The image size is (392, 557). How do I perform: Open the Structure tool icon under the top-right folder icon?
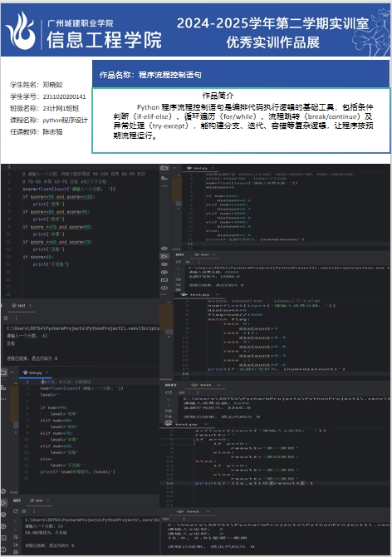[164, 178]
